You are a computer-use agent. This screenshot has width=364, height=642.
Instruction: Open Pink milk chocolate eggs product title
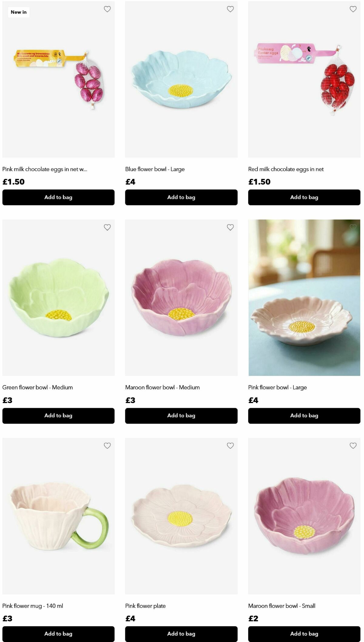(x=45, y=169)
